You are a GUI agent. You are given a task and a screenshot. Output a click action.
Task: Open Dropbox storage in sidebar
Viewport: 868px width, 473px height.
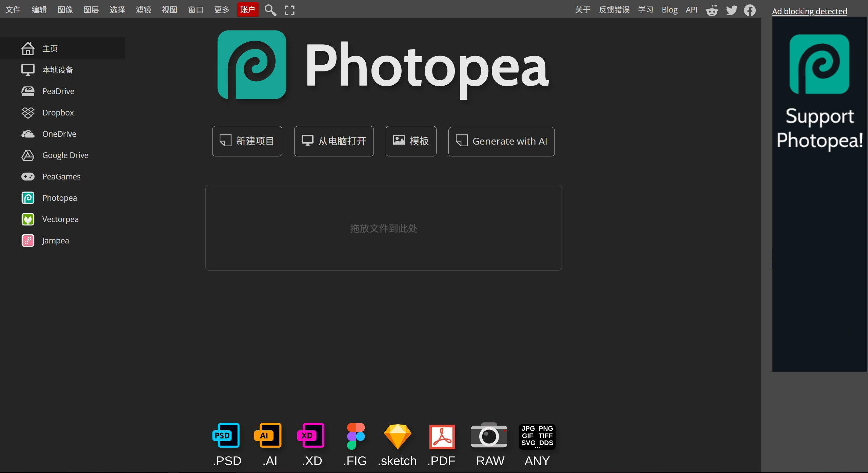tap(62, 112)
